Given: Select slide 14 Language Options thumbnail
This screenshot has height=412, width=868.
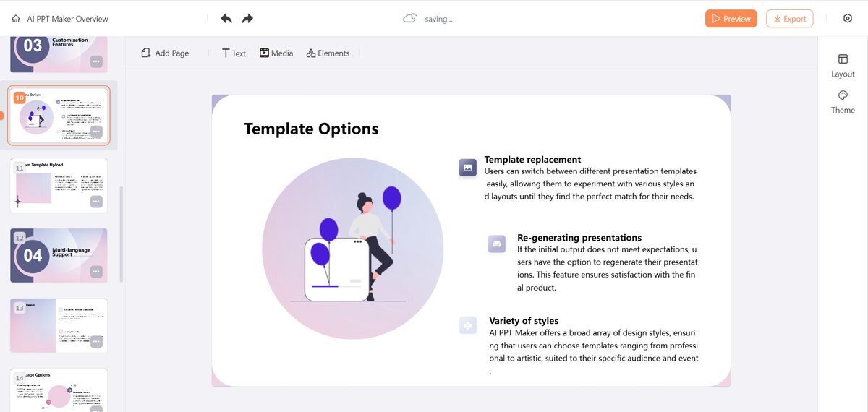Looking at the screenshot, I should pos(59,390).
